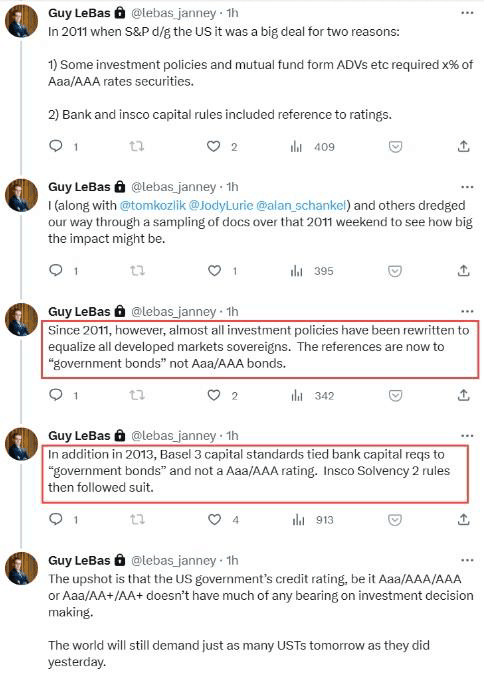The image size is (484, 682).
Task: Open profile avatar on the last tweet
Action: point(21,568)
